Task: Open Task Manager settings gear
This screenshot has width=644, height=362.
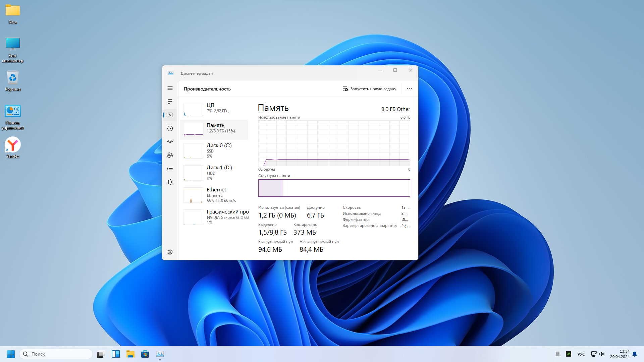Action: click(x=170, y=252)
